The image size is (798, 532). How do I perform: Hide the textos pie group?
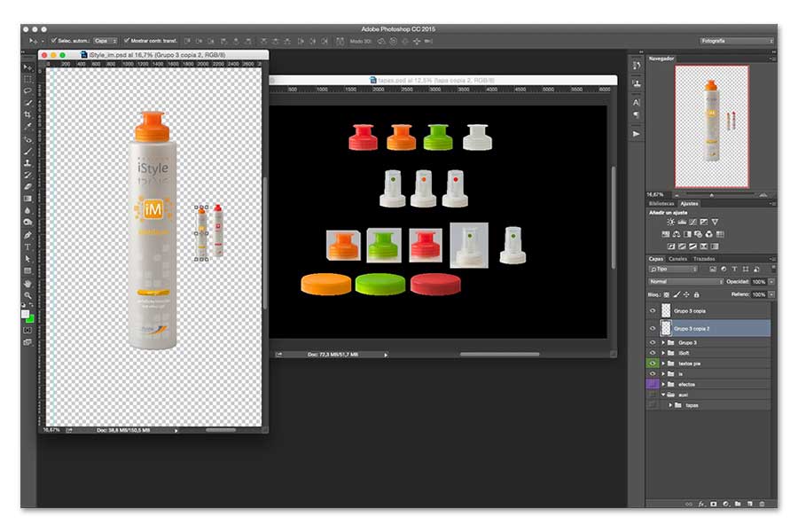coord(653,364)
